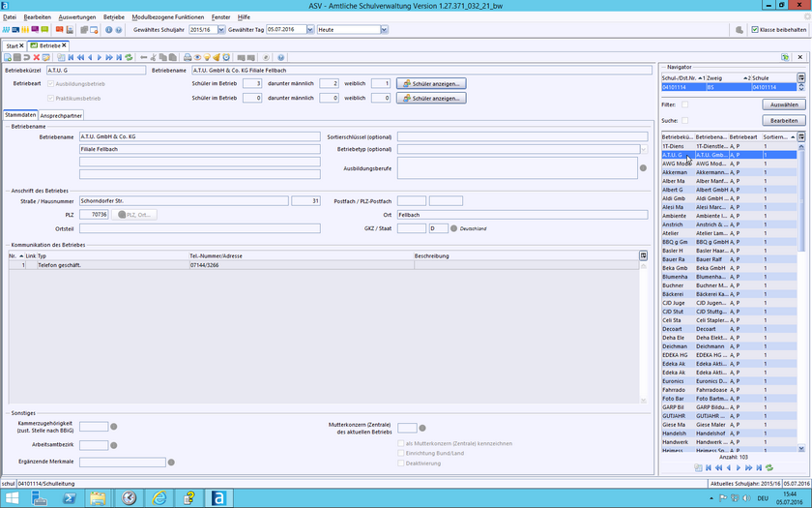Enable the Filter checkbox in Navigator
The image size is (812, 508).
(684, 104)
